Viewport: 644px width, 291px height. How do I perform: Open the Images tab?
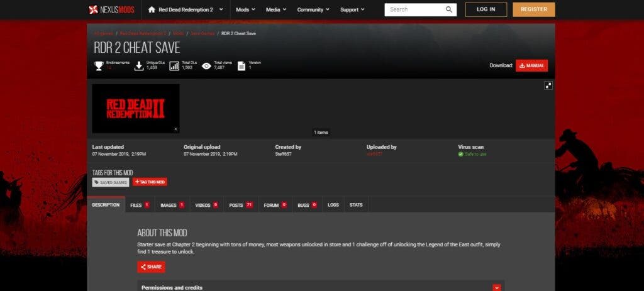[x=172, y=205]
